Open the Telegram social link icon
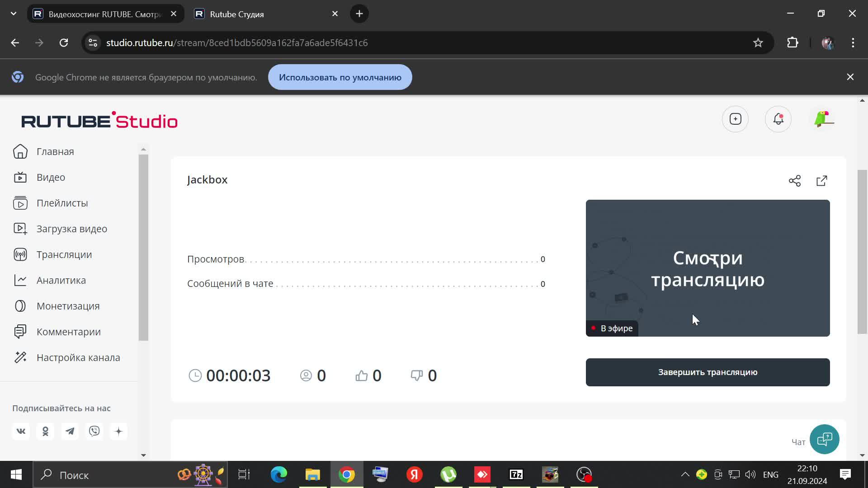This screenshot has height=488, width=868. pyautogui.click(x=70, y=432)
